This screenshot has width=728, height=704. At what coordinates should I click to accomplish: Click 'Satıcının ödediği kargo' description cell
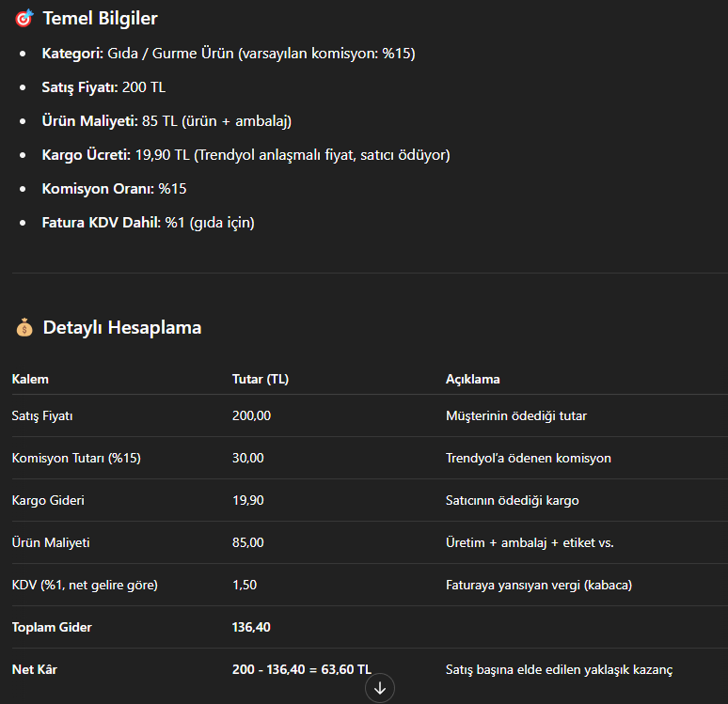pos(512,500)
